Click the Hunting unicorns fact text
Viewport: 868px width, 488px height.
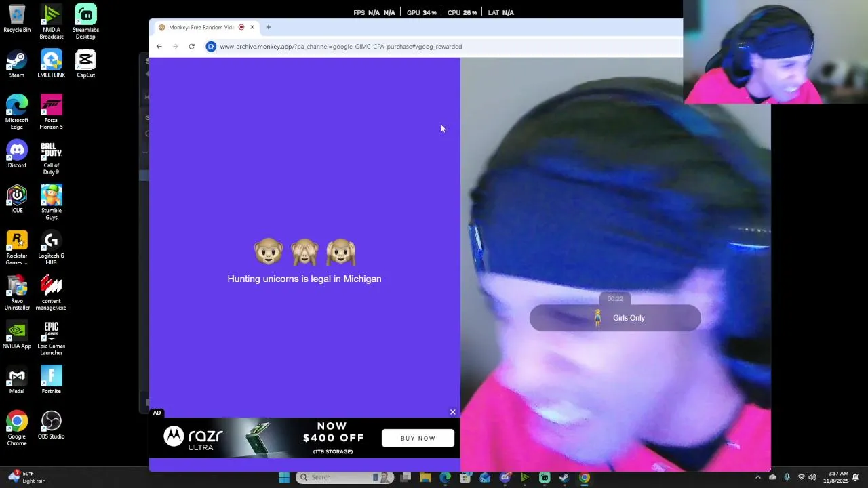(x=304, y=279)
